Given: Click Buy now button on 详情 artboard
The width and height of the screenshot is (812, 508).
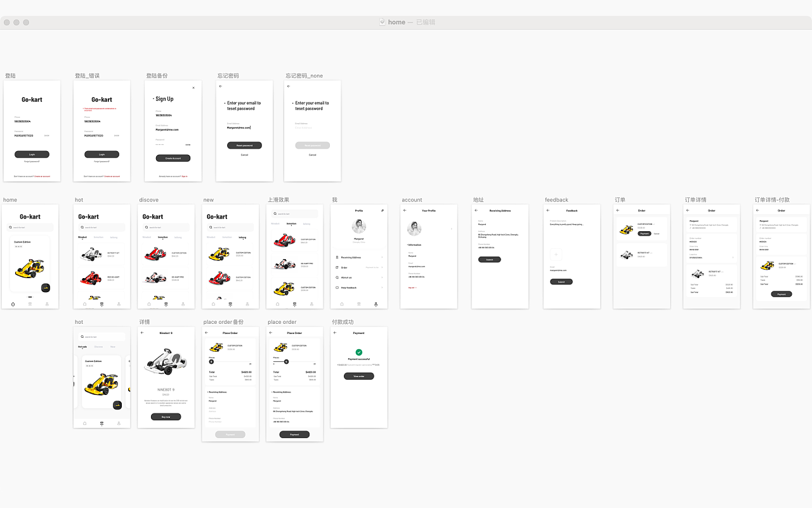Looking at the screenshot, I should pos(166,417).
